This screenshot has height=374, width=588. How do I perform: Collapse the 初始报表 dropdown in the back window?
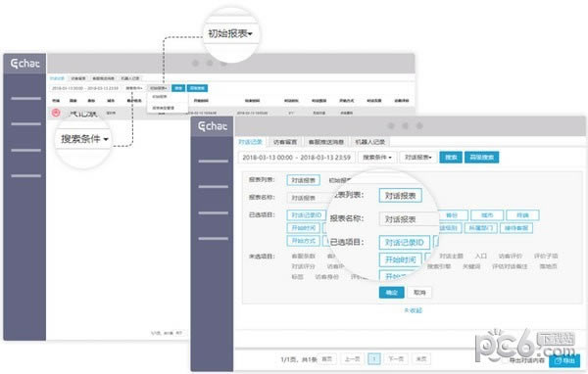tap(159, 88)
